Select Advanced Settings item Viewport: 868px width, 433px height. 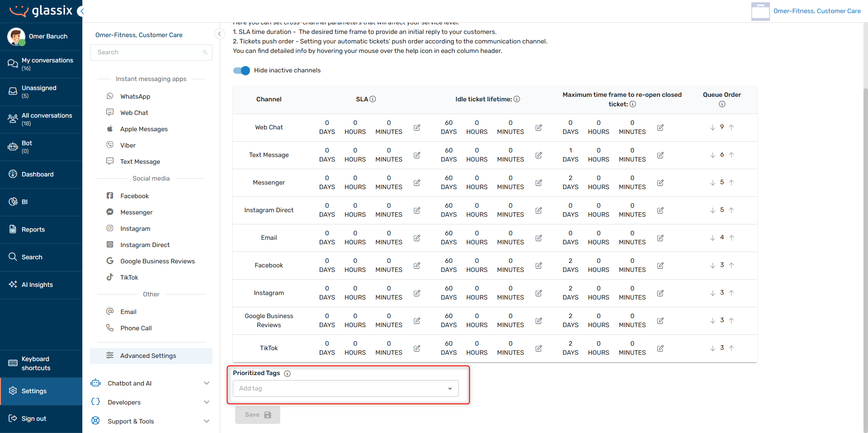(x=151, y=356)
